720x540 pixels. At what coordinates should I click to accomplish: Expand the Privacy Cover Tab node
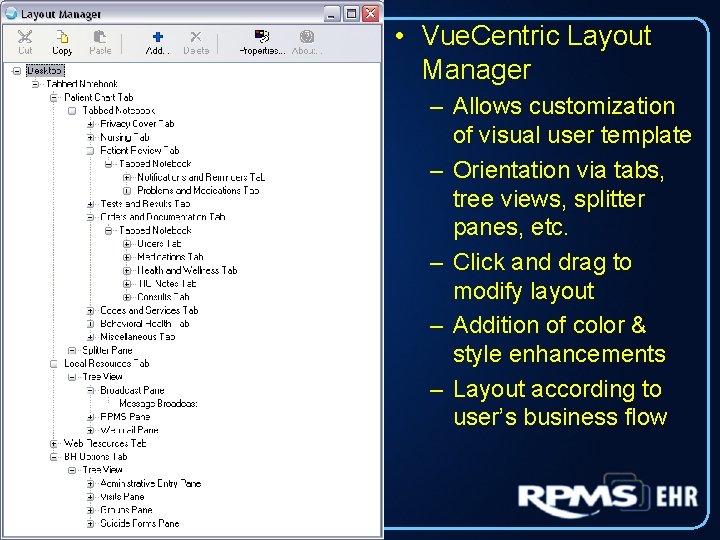coord(90,124)
